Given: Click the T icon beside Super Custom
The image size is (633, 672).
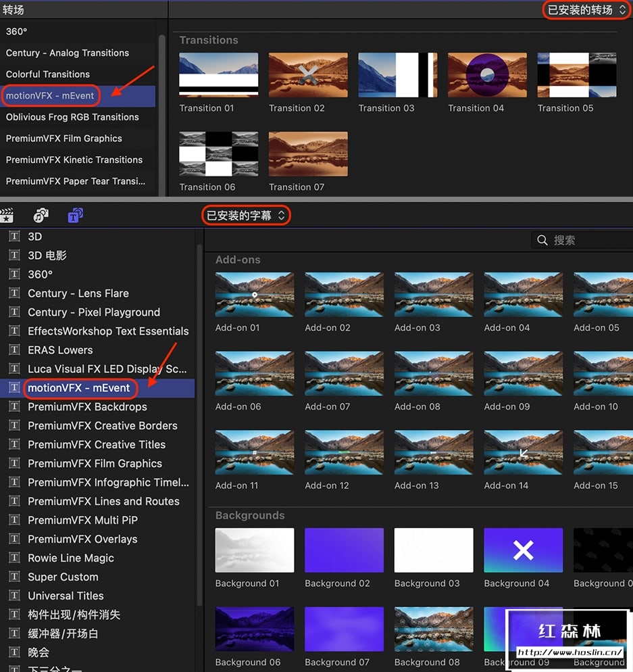Looking at the screenshot, I should 14,577.
